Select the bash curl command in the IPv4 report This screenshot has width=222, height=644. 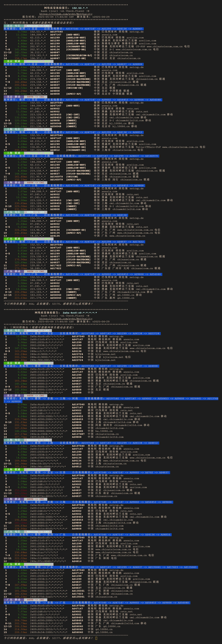point(65,11)
